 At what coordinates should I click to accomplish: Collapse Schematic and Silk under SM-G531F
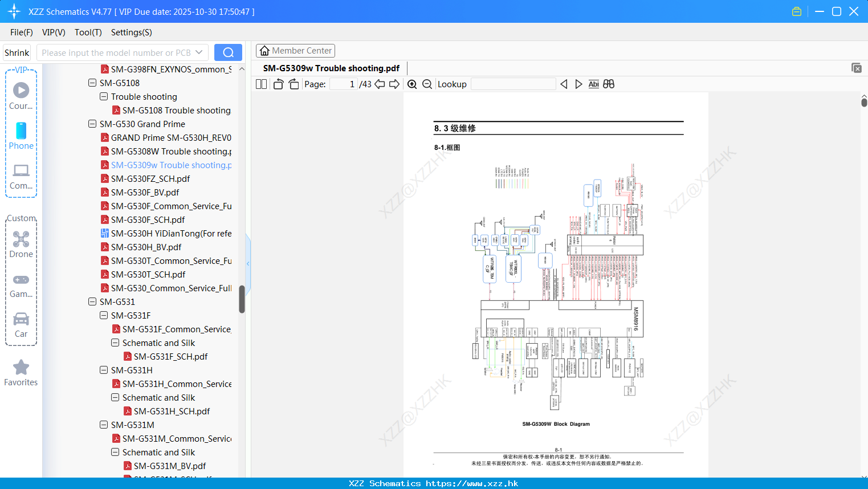coord(115,343)
